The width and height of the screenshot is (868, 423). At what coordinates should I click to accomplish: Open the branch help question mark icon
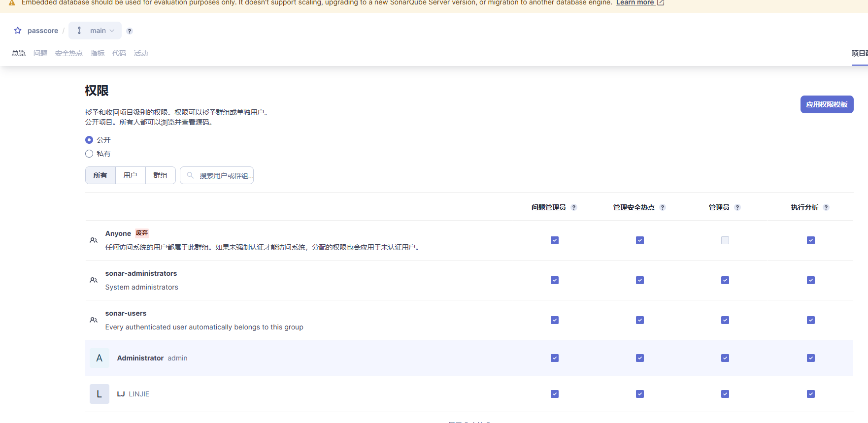pos(130,31)
